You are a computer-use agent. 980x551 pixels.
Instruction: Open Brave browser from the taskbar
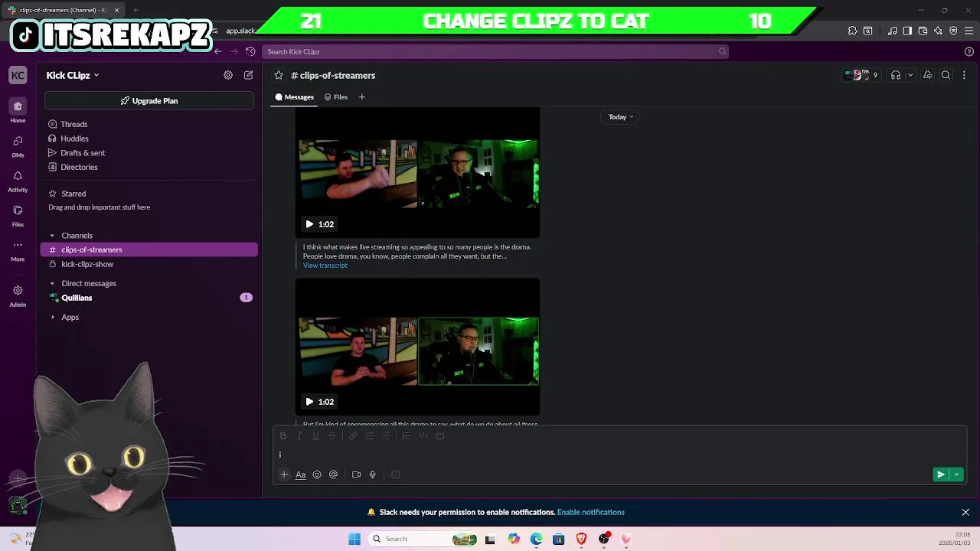(x=581, y=539)
